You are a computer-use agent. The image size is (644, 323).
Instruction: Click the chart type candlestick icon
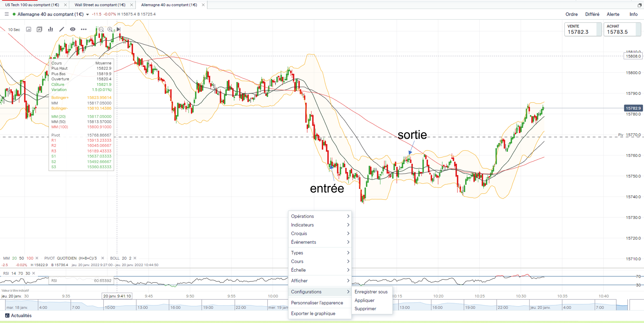[39, 30]
